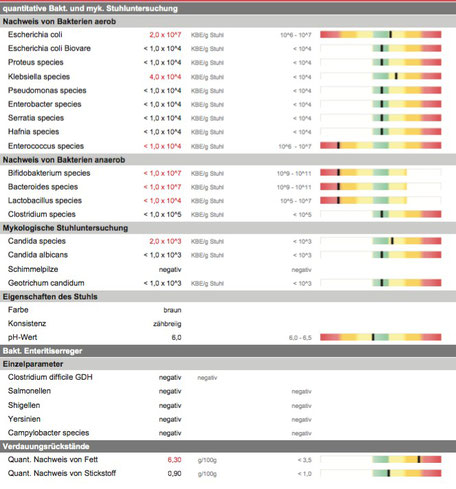
Task: Click the 'Pseudomonas species' label
Action: pos(47,90)
